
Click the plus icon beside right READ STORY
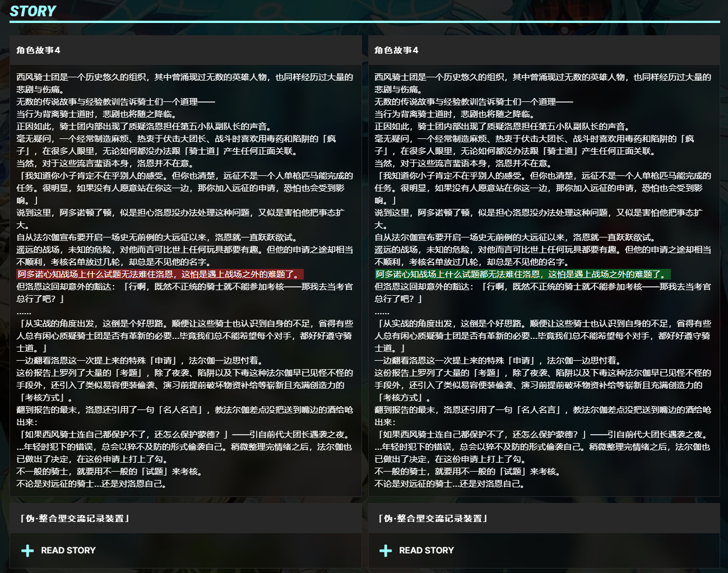[x=386, y=551]
